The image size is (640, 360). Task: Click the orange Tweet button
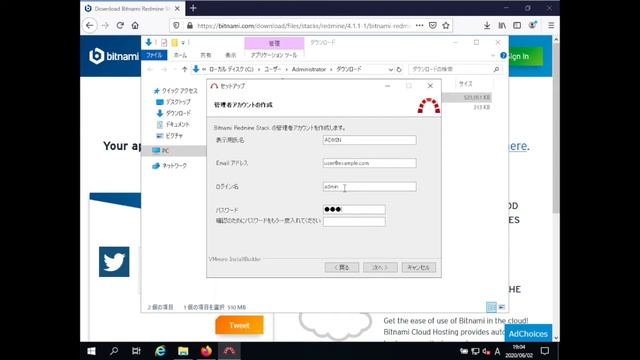(x=239, y=325)
